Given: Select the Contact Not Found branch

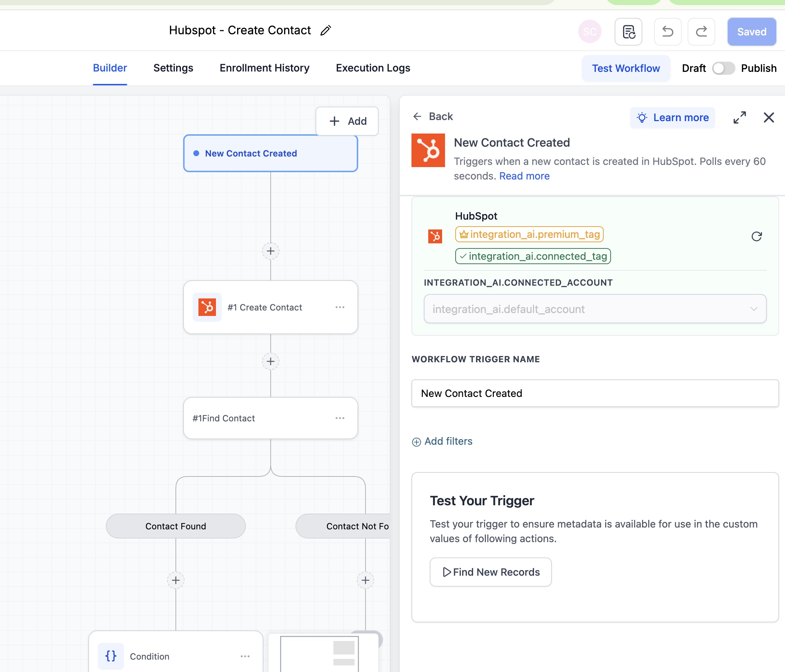Looking at the screenshot, I should [343, 526].
